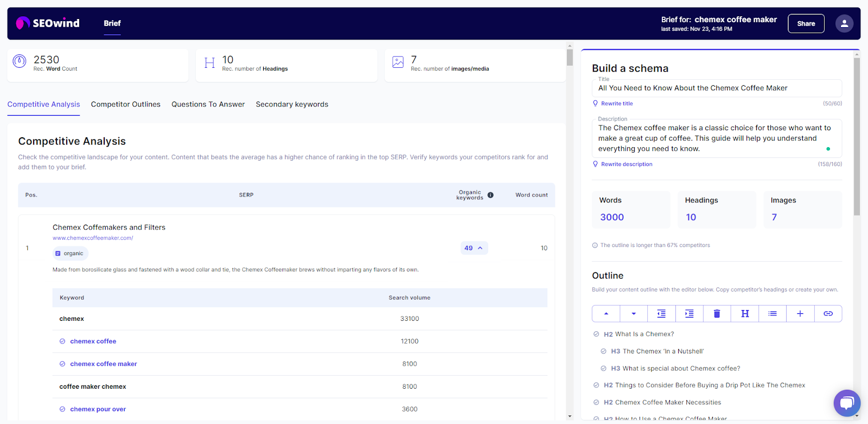868x424 pixels.
Task: Click the Share button
Action: click(806, 23)
